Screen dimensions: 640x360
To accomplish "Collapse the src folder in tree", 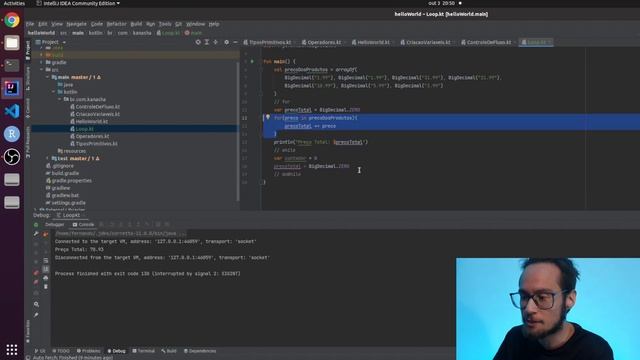I will [42, 70].
